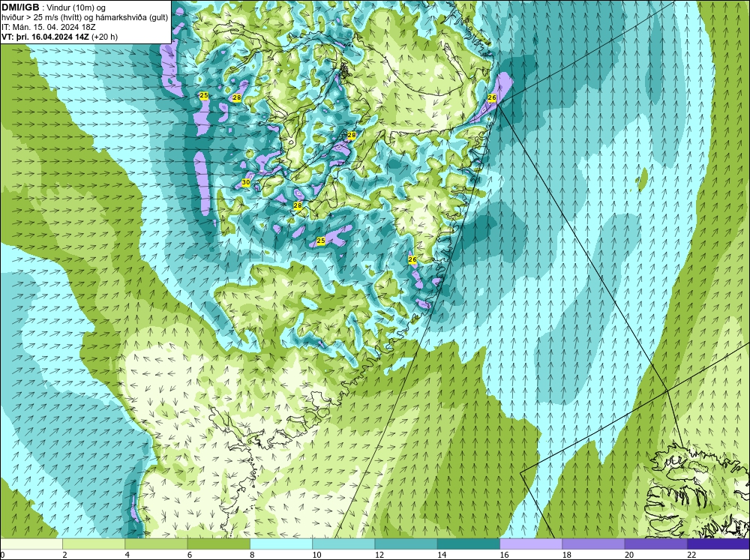Pick the 14–16 m/s dark teal legend color
This screenshot has height=560, width=750.
pos(468,544)
